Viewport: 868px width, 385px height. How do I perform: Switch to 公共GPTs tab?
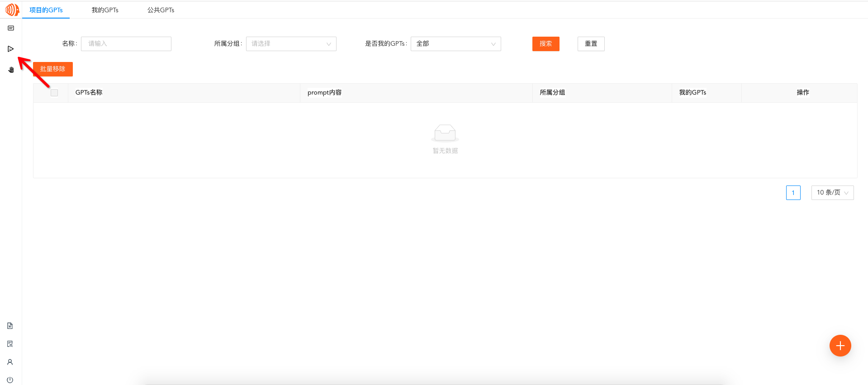(x=161, y=10)
